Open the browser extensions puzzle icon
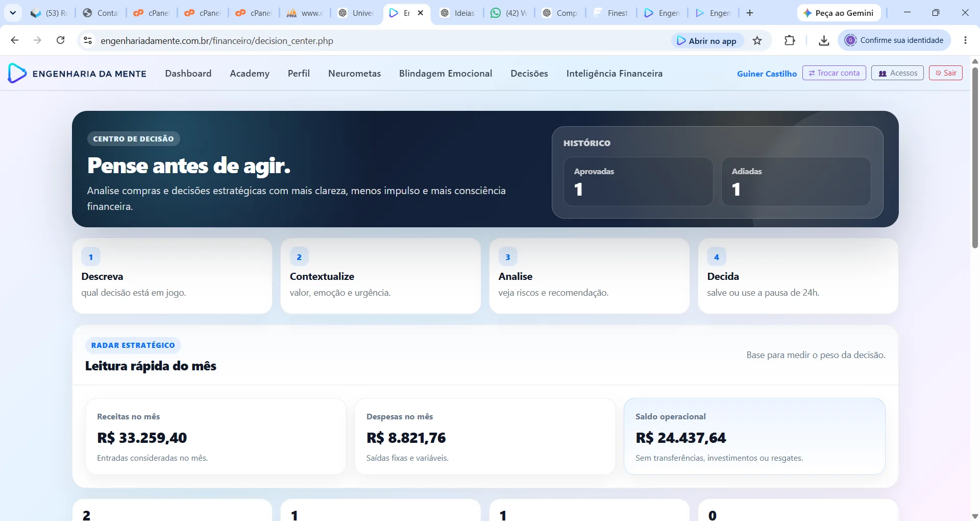This screenshot has height=521, width=980. pyautogui.click(x=790, y=40)
